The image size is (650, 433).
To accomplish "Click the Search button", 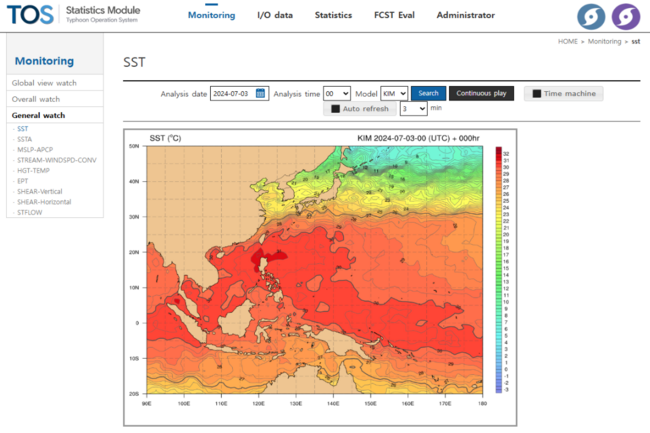I will [428, 93].
